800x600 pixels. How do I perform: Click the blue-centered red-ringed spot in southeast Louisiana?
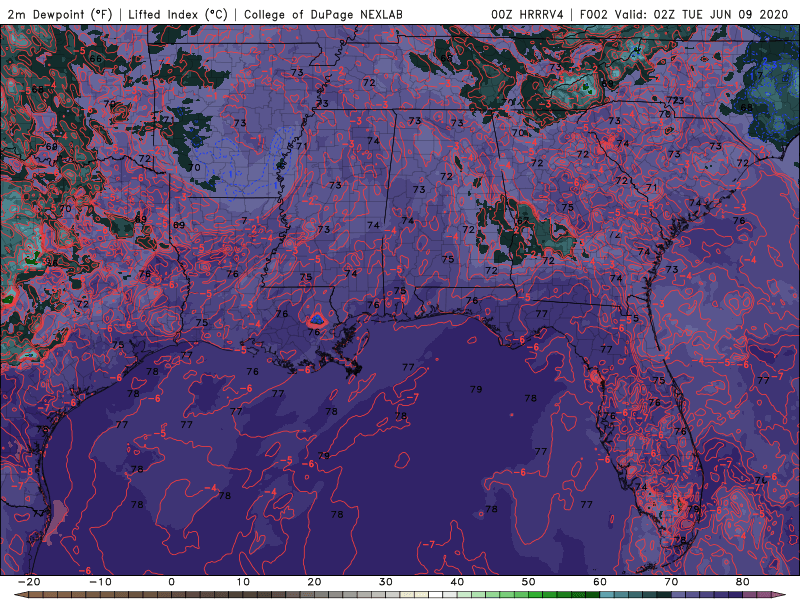317,320
